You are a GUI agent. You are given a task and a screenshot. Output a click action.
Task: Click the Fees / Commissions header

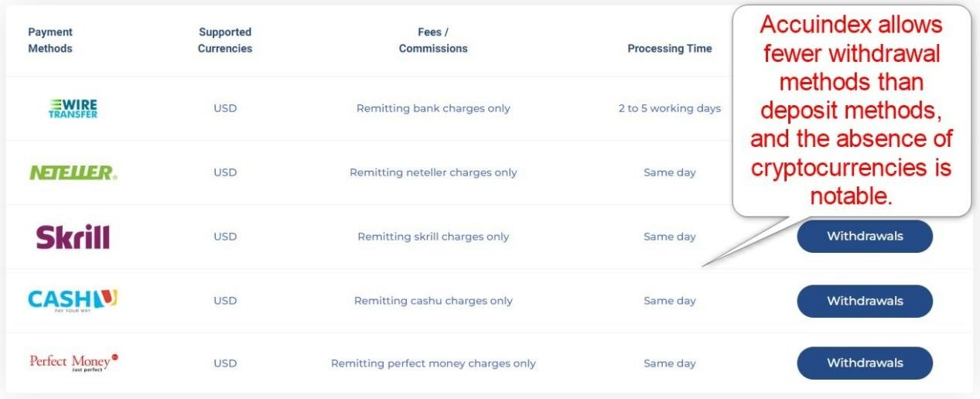[433, 40]
